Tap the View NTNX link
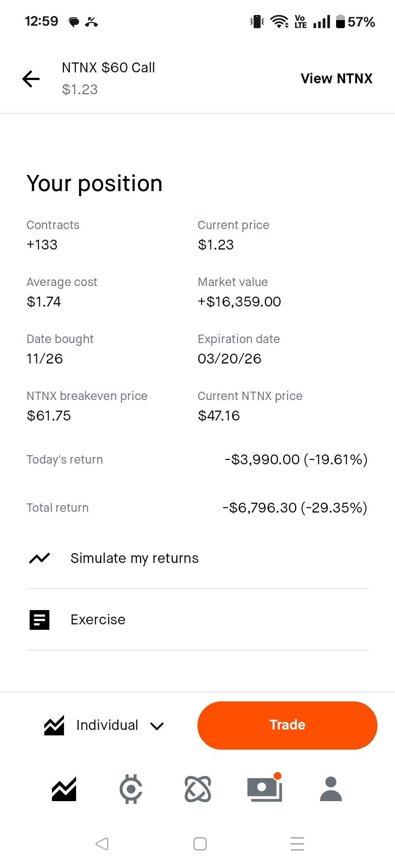This screenshot has height=868, width=395. (336, 79)
